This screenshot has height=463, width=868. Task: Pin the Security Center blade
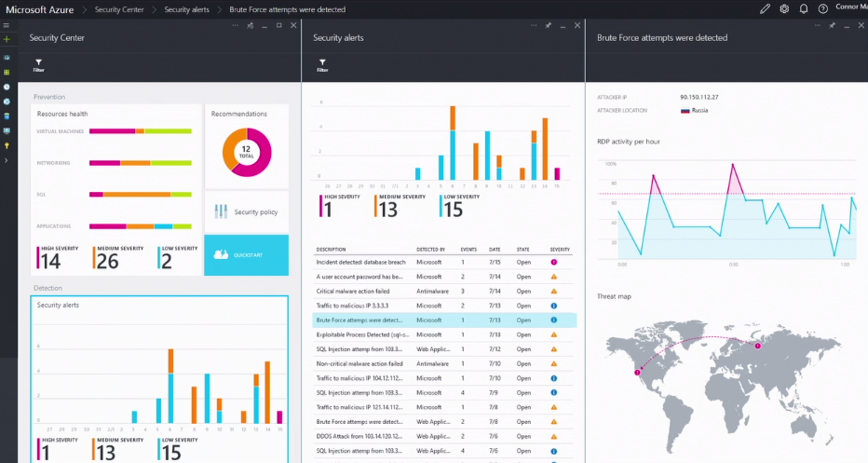251,25
